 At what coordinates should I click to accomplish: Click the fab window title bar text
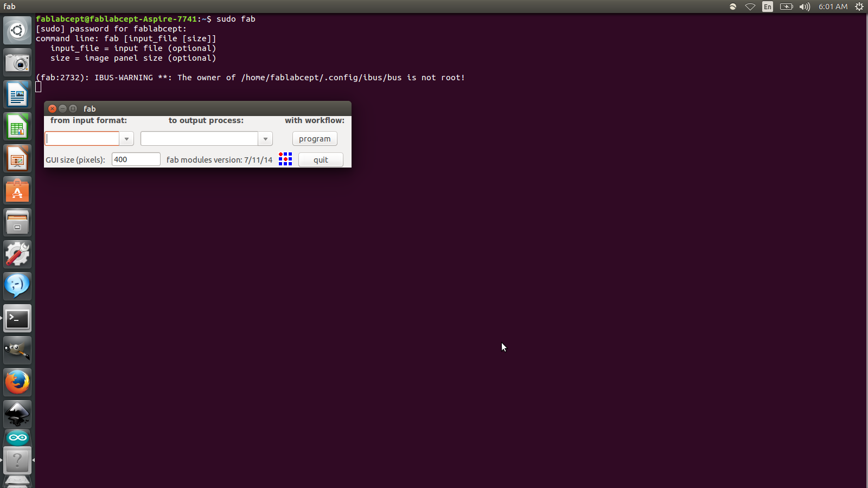[x=90, y=108]
